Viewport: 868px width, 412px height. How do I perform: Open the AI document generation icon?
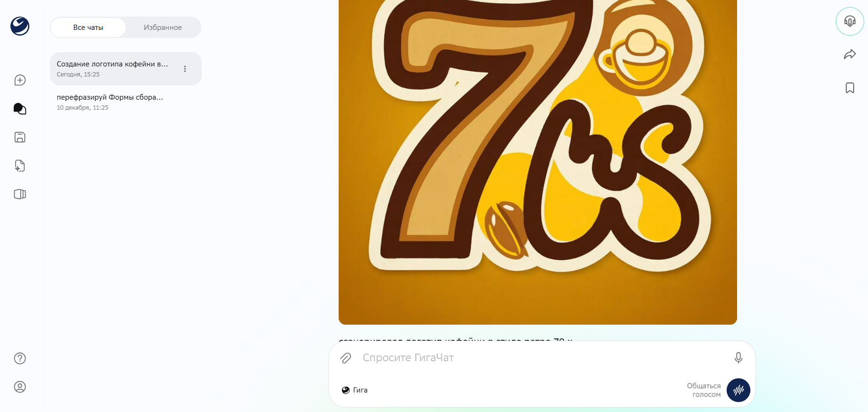pyautogui.click(x=20, y=166)
